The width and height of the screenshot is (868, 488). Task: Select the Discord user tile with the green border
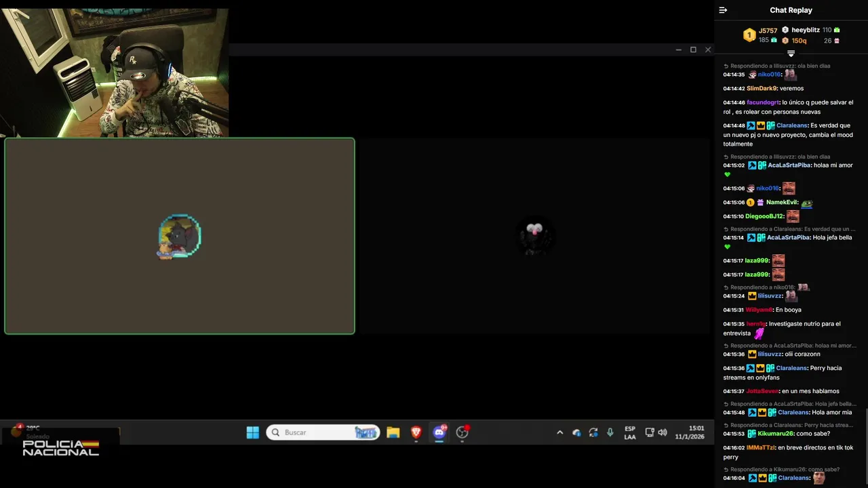pyautogui.click(x=180, y=236)
